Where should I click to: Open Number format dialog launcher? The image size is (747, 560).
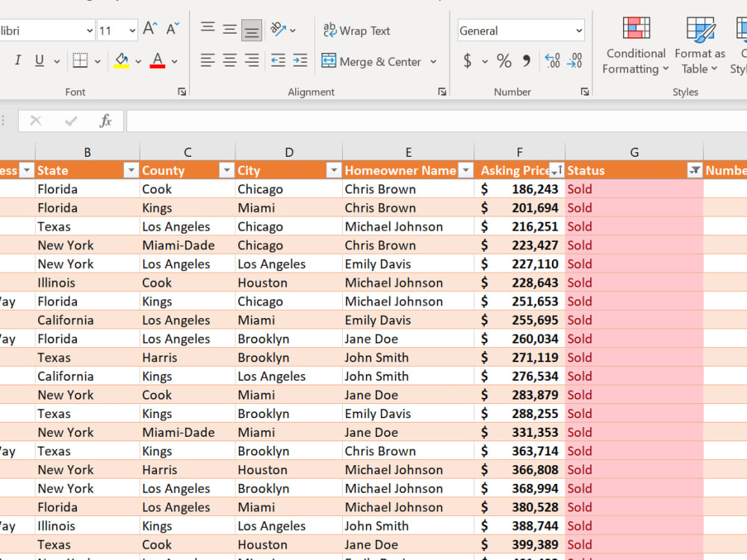coord(585,91)
